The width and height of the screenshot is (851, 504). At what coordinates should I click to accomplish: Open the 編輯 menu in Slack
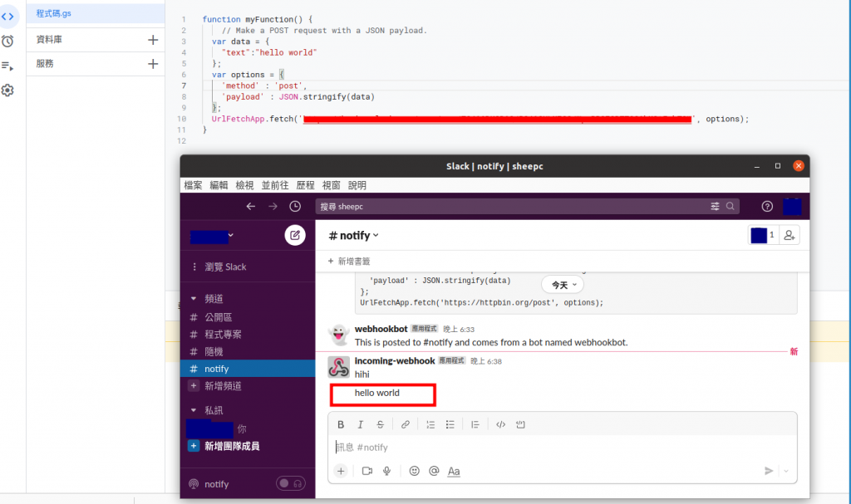coord(219,185)
